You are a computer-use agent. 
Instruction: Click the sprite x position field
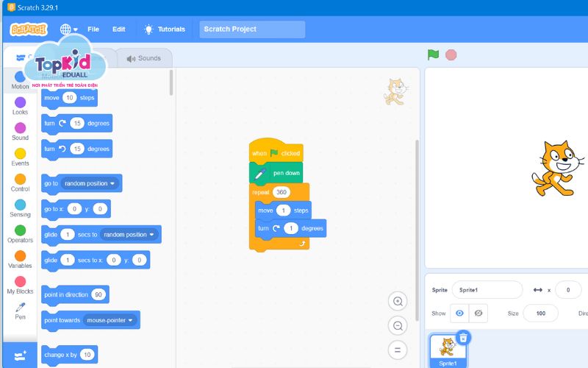[568, 290]
